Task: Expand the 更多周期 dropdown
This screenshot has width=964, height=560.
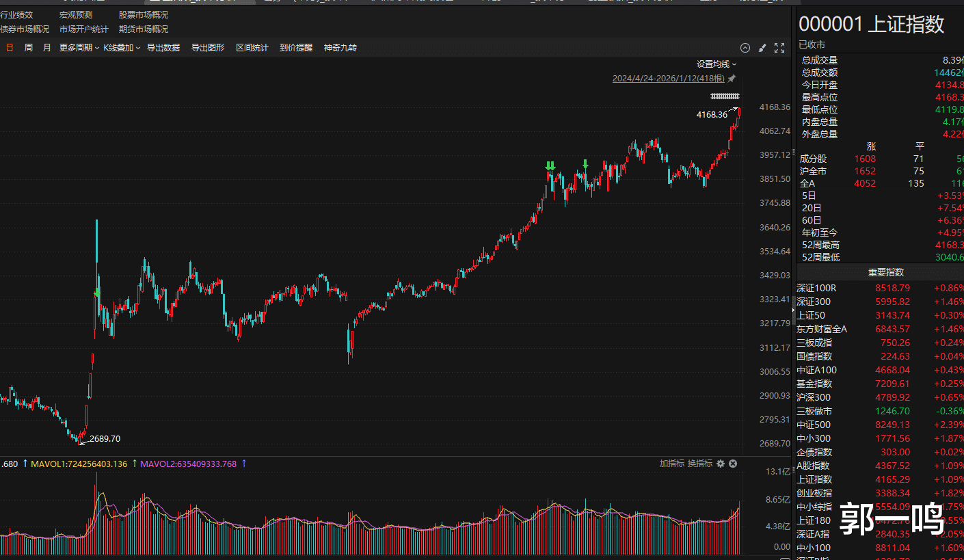Action: tap(79, 48)
